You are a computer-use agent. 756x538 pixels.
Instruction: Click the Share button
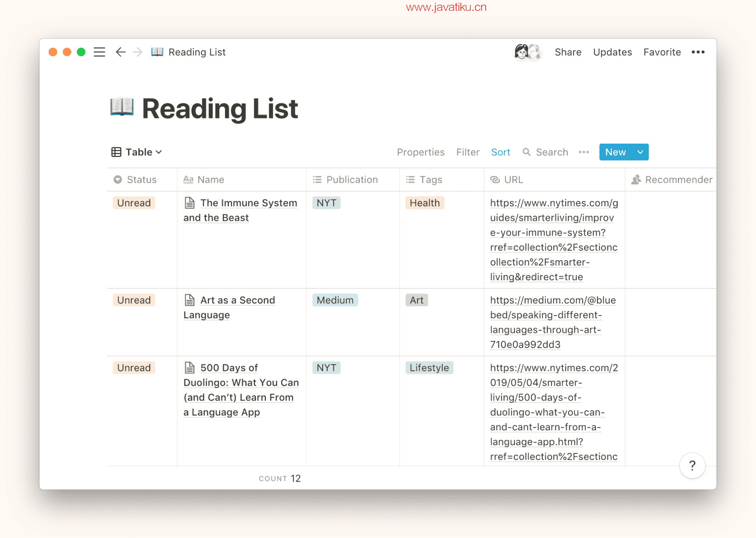tap(568, 52)
